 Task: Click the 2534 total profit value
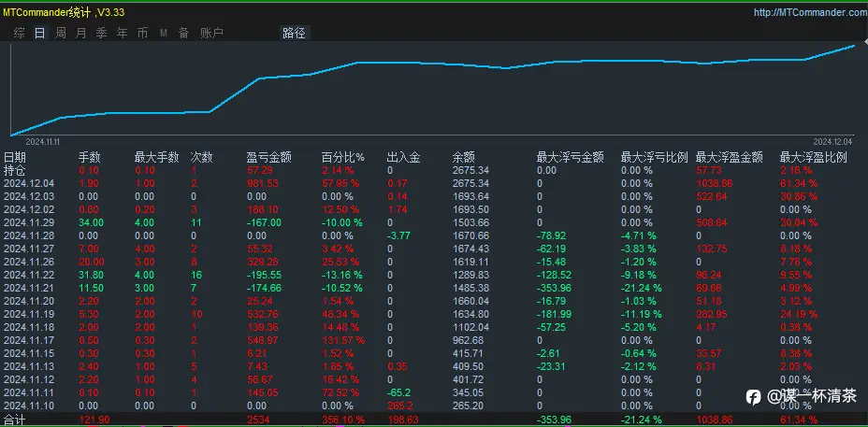click(x=257, y=420)
